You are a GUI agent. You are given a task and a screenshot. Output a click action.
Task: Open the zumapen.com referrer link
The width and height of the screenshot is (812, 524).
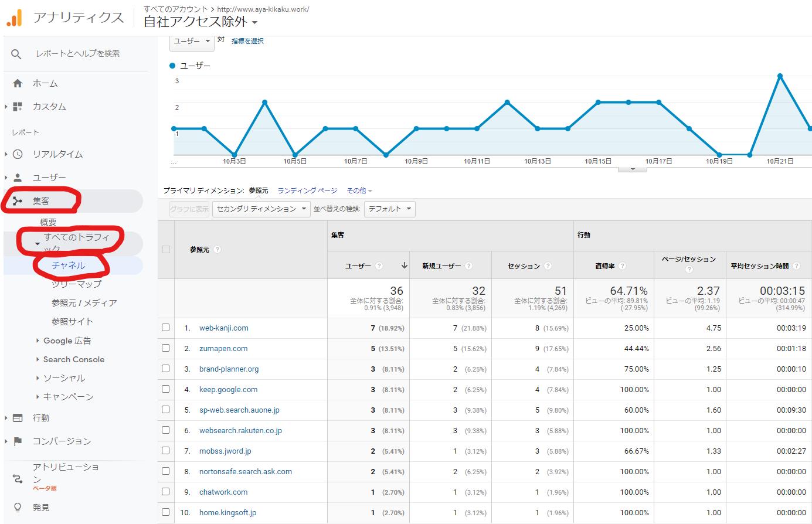point(223,349)
